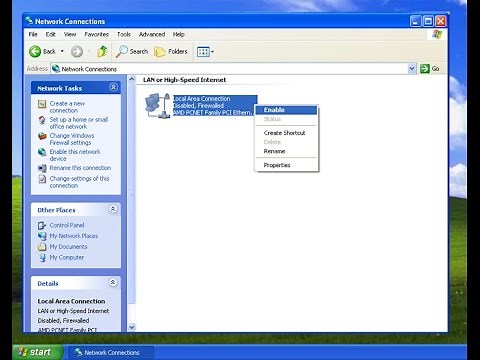
Task: Click the My Documents folder icon
Action: [x=42, y=247]
